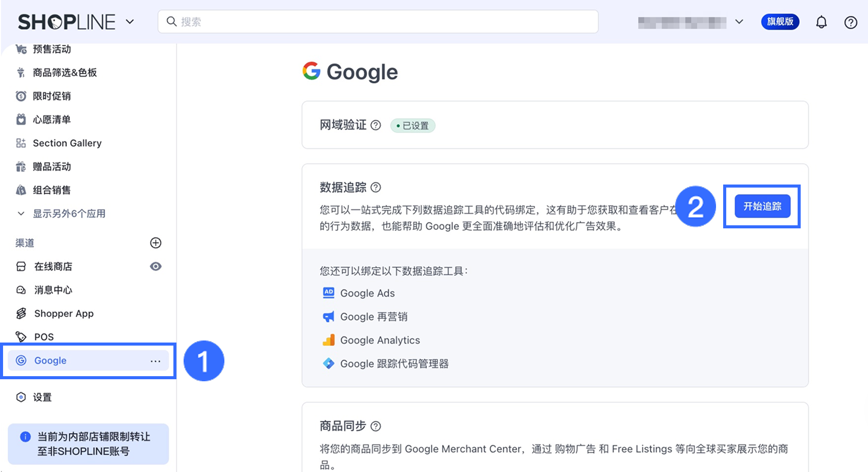868x472 pixels.
Task: Open more options for Google channel
Action: coord(156,361)
